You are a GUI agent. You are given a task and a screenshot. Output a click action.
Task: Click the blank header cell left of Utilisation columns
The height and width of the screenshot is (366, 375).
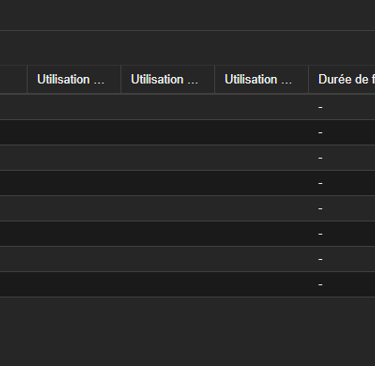point(13,79)
